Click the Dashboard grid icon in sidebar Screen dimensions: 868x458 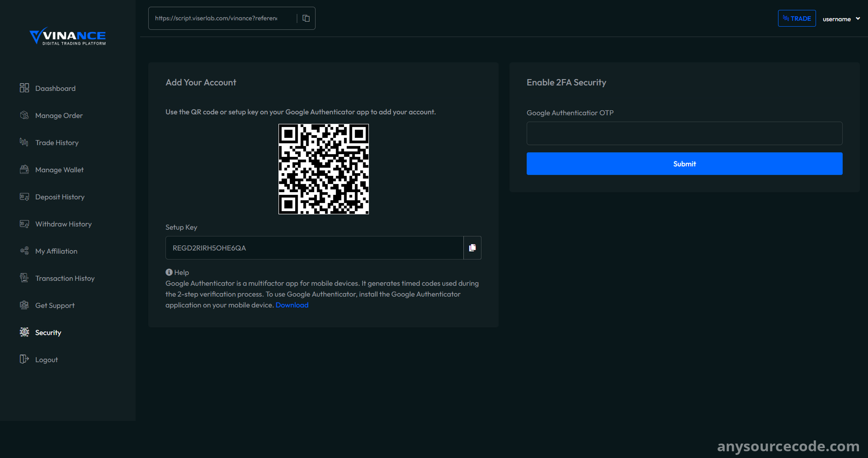[x=24, y=88]
